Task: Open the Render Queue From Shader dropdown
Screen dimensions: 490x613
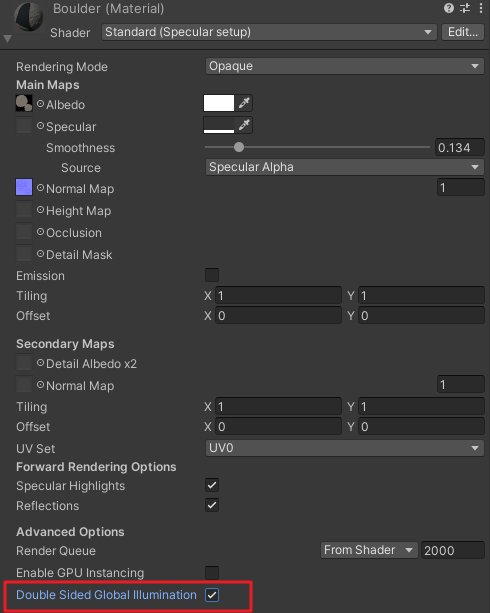Action: pos(369,550)
